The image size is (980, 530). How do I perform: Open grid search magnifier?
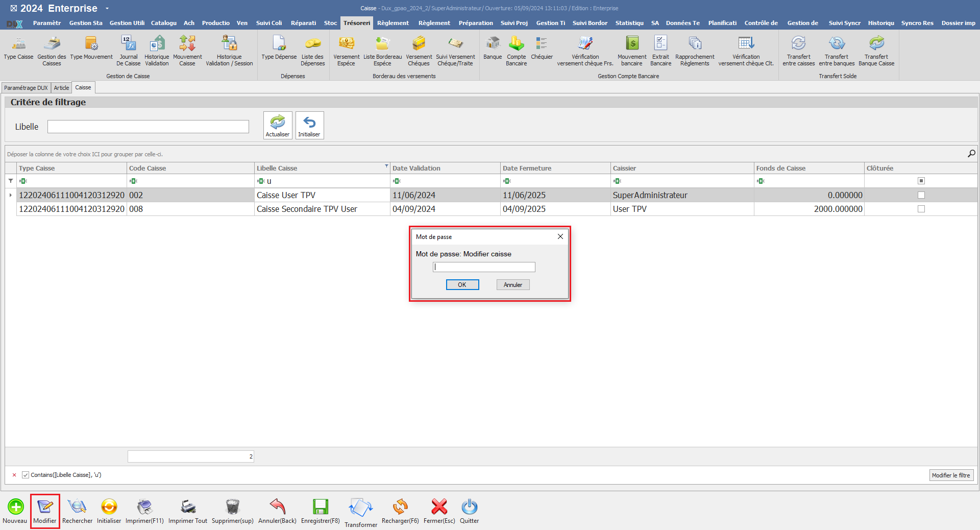click(x=971, y=154)
